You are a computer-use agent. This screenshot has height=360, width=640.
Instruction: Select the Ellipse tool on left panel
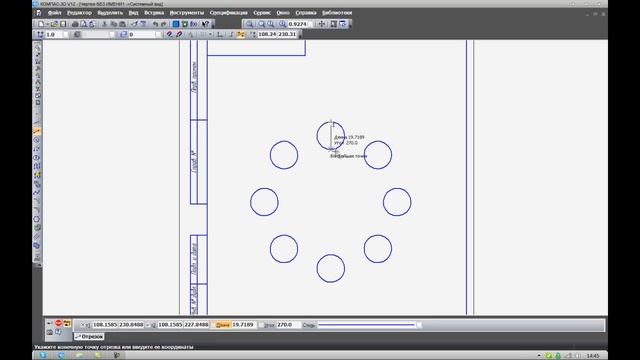37,158
